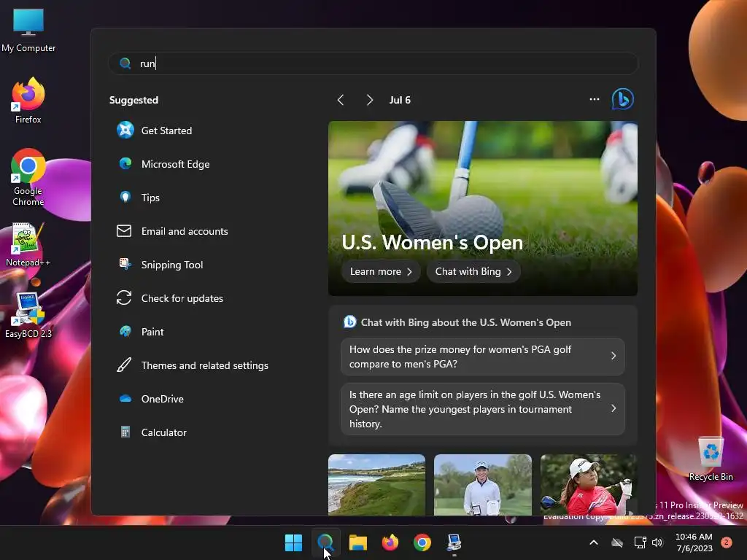
Task: Click taskbar Search icon
Action: coord(326,542)
